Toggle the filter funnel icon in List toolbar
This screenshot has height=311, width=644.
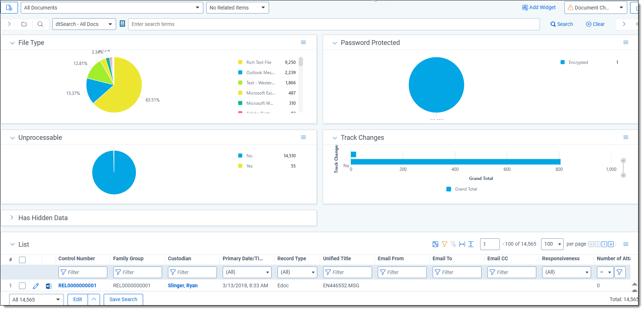click(444, 244)
